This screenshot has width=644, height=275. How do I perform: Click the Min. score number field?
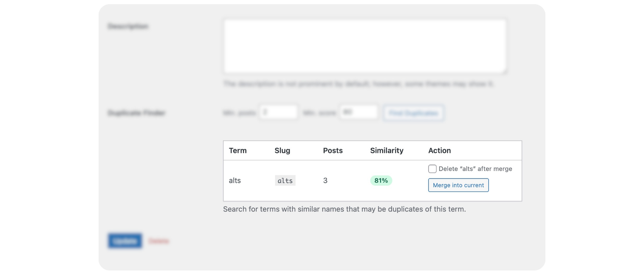coord(358,112)
